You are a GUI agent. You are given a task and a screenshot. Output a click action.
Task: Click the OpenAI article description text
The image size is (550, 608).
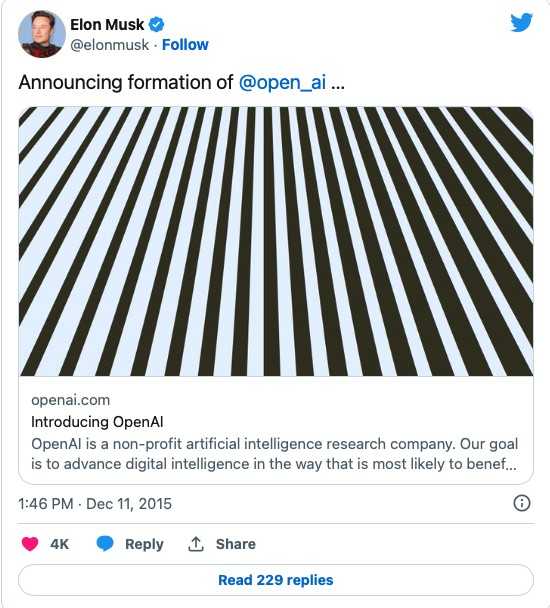(275, 454)
